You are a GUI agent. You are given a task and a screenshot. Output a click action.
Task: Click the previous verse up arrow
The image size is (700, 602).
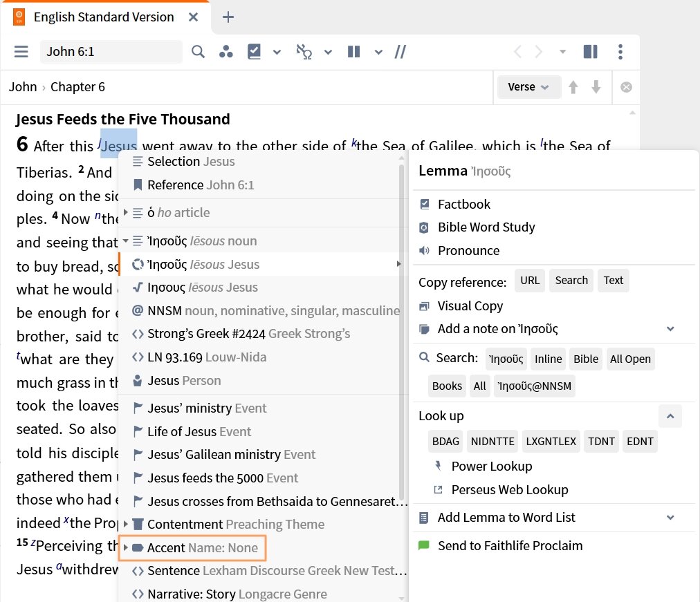[573, 87]
